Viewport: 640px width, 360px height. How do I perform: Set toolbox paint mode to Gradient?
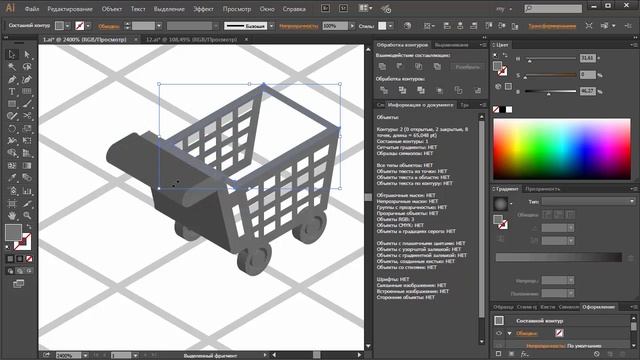coord(20,259)
